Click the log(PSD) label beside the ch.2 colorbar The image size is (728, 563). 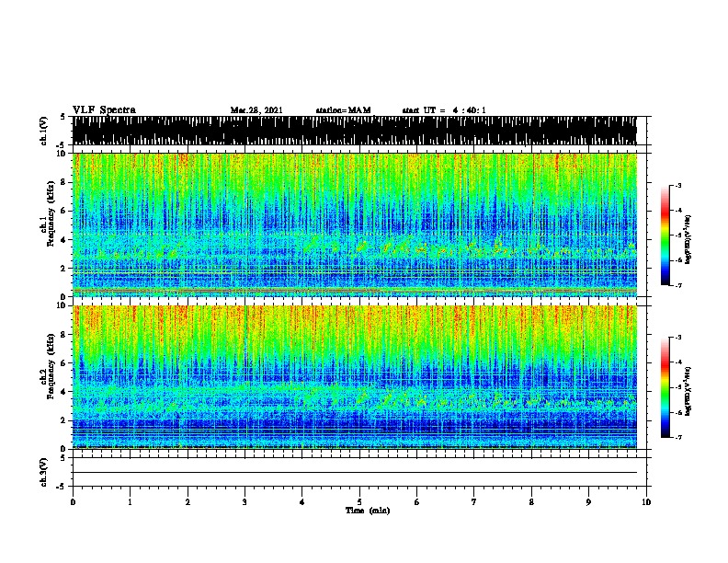pyautogui.click(x=688, y=392)
